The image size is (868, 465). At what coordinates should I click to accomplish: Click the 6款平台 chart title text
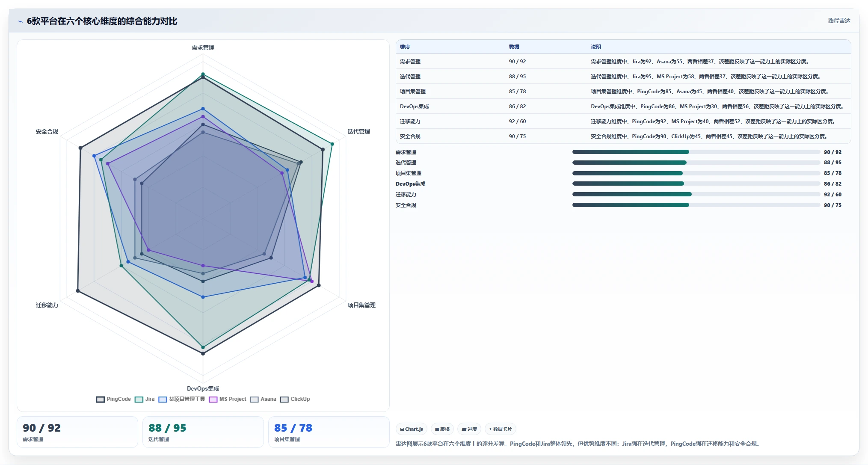tap(102, 21)
